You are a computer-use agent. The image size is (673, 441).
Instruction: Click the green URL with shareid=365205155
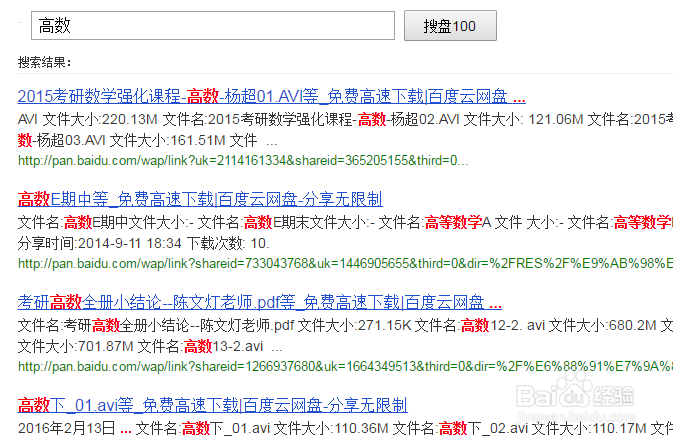tap(243, 161)
